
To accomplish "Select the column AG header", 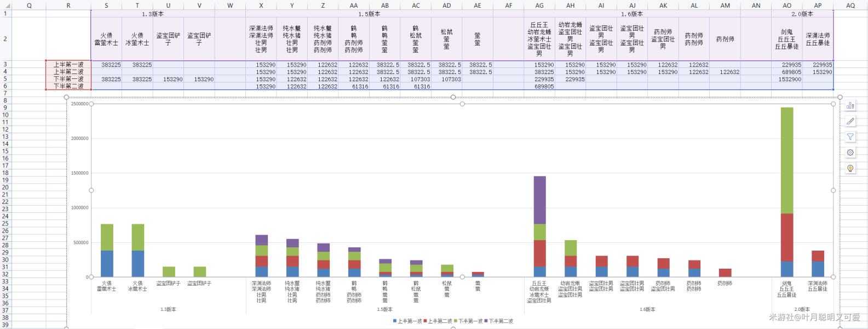I will pyautogui.click(x=539, y=5).
